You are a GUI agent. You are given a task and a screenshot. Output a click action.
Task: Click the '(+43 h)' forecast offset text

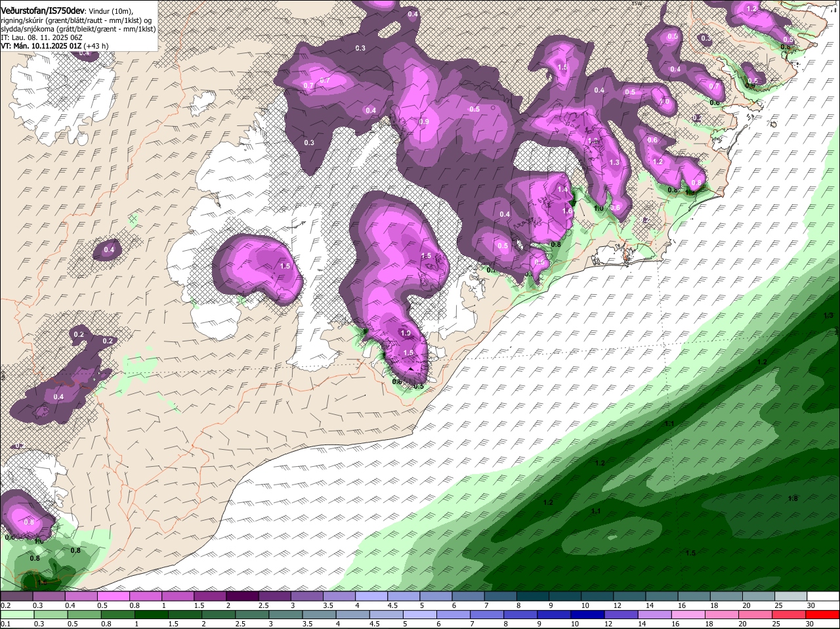pos(96,46)
